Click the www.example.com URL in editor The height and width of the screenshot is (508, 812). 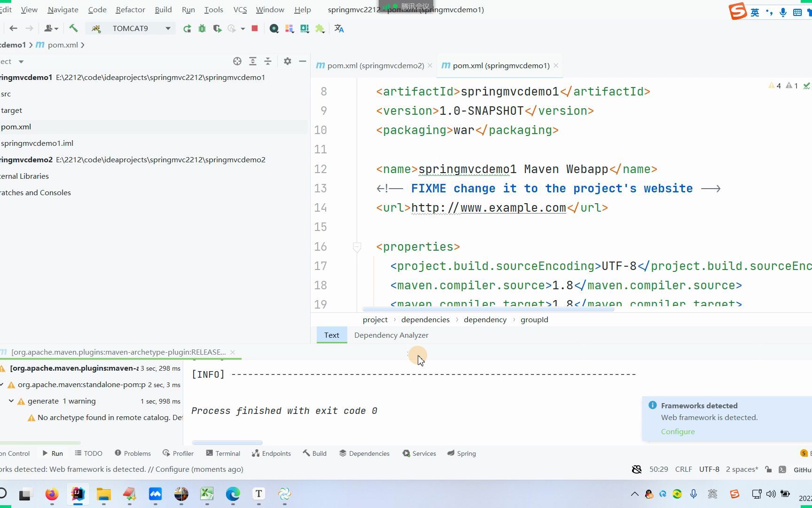tap(513, 207)
